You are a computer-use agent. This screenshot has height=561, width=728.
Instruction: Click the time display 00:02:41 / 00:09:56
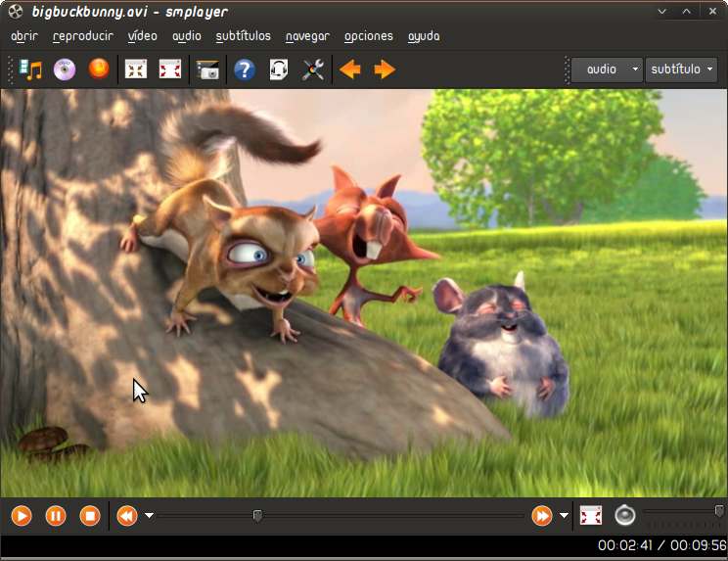[x=662, y=545]
